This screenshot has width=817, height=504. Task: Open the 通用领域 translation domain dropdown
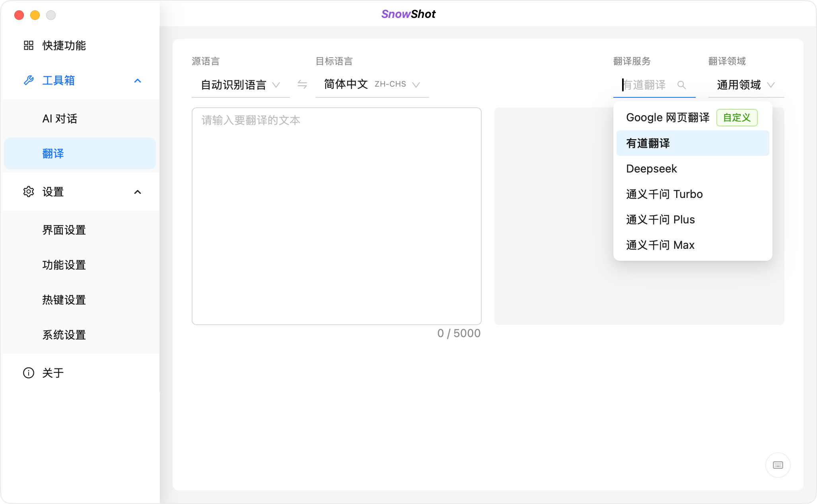point(745,85)
